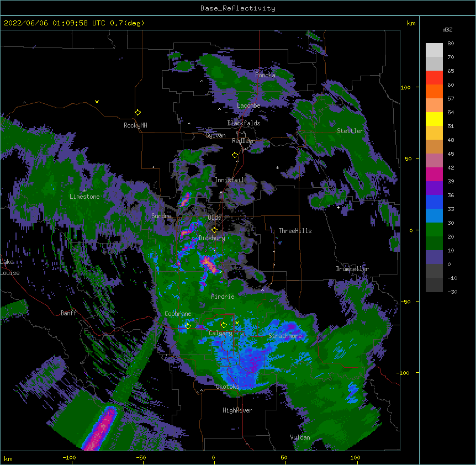Click the Airdrie city label
Viewport: 476px width, 465px height.
coord(223,297)
